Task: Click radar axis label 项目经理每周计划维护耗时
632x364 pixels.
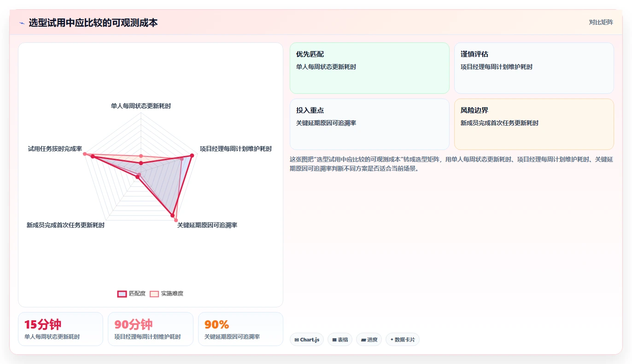Action: (236, 149)
